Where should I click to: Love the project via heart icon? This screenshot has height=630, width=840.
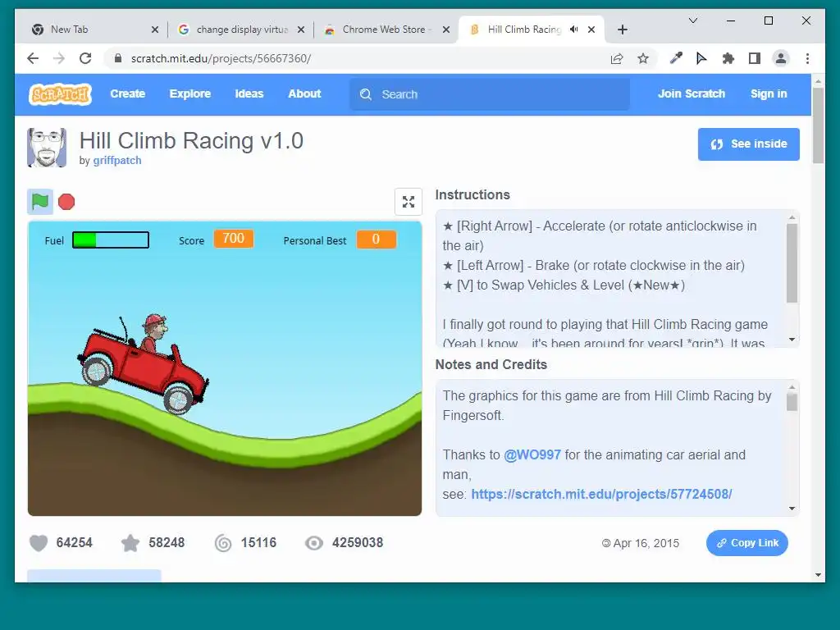[39, 543]
